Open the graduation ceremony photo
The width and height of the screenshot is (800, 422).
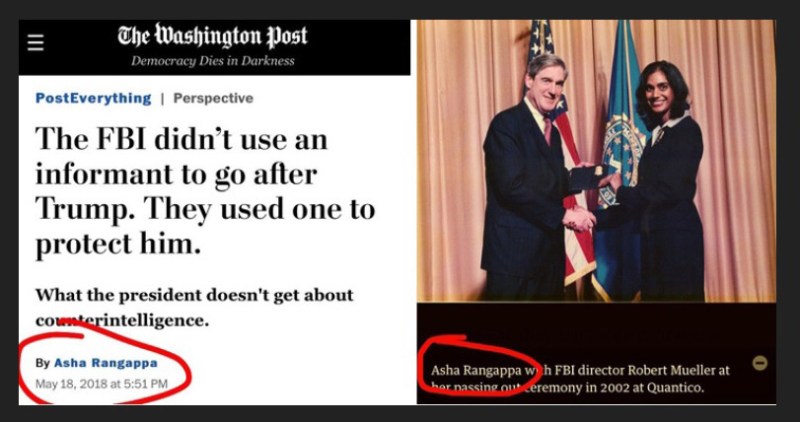tap(596, 161)
